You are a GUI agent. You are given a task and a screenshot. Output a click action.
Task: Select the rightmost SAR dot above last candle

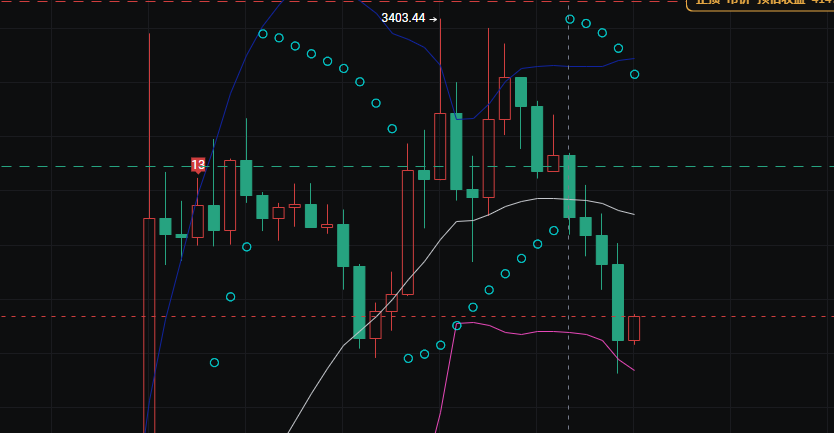[x=634, y=74]
